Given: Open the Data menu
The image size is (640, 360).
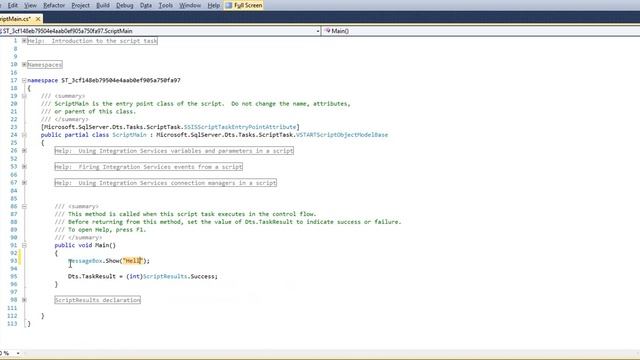Looking at the screenshot, I should tap(146, 5).
